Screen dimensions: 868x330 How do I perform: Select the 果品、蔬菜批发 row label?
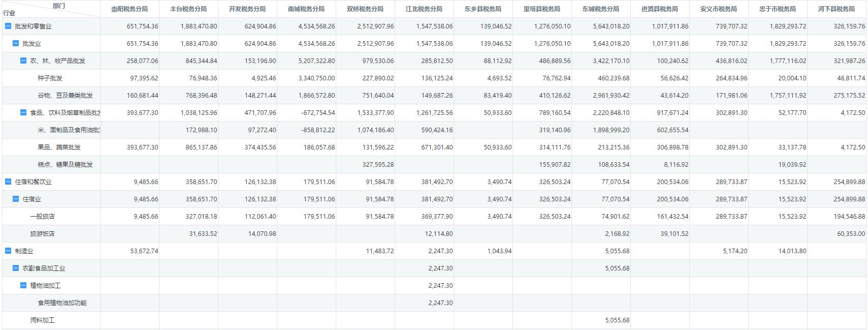coord(59,147)
